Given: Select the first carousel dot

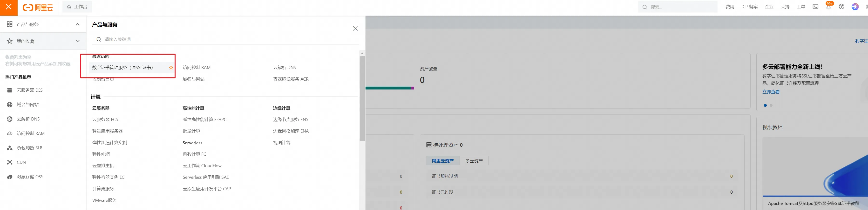Looking at the screenshot, I should click(x=765, y=106).
